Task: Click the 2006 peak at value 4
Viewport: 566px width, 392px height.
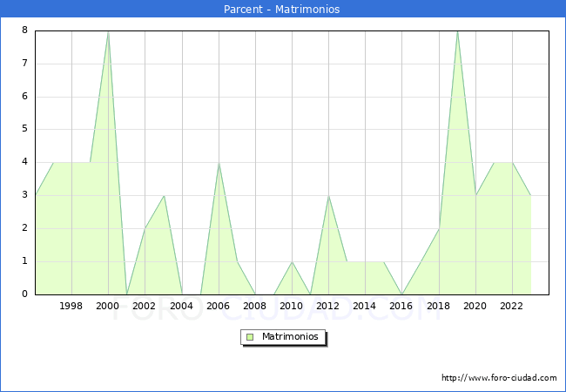Action: tap(219, 163)
